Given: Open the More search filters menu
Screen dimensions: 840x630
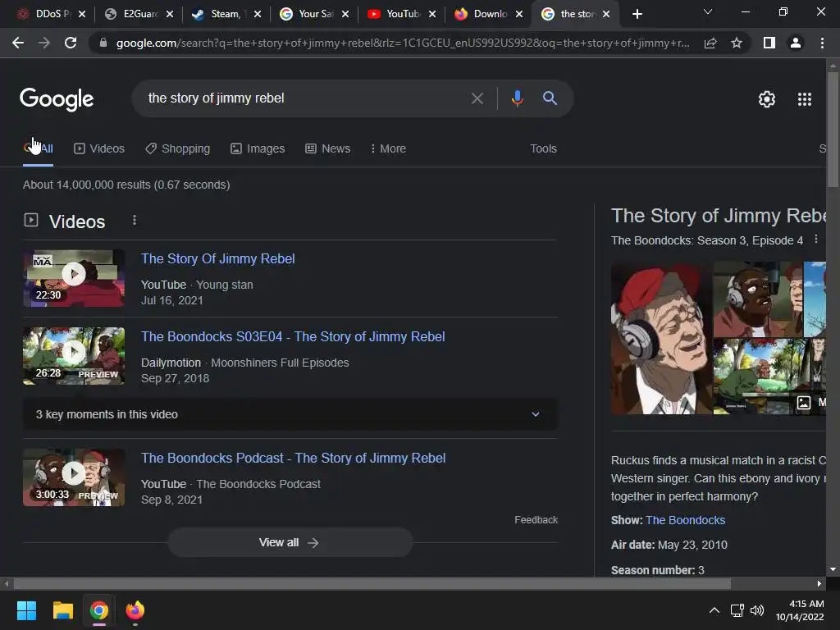Looking at the screenshot, I should [388, 148].
